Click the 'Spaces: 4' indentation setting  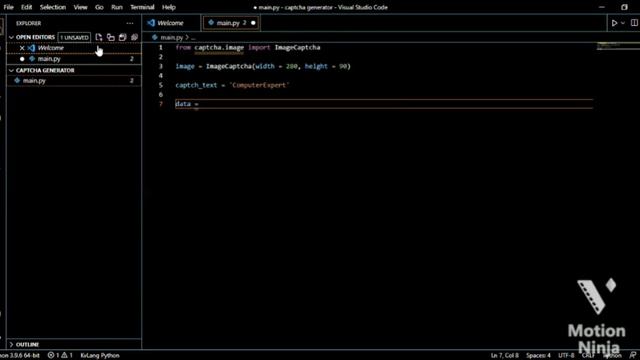coord(538,355)
